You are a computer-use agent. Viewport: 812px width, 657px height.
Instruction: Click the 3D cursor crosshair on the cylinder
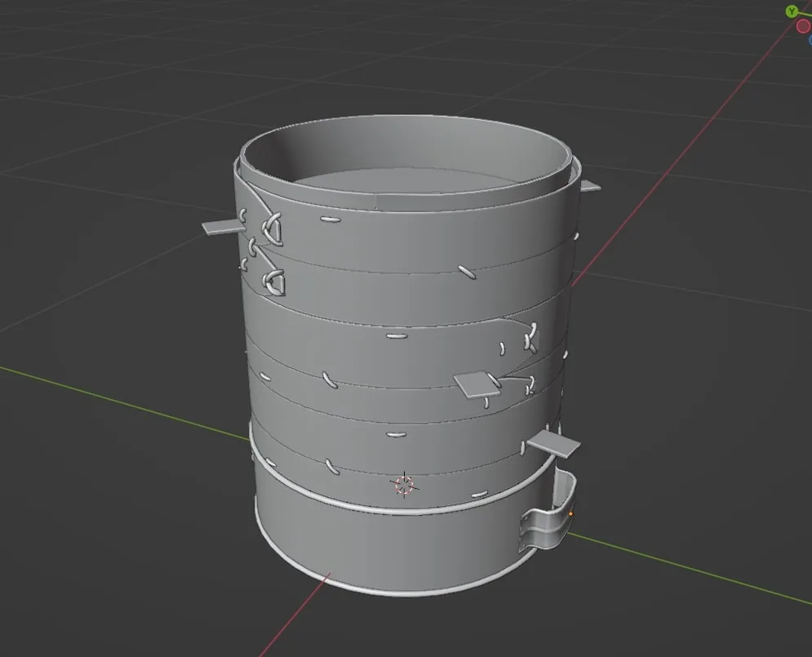click(404, 485)
